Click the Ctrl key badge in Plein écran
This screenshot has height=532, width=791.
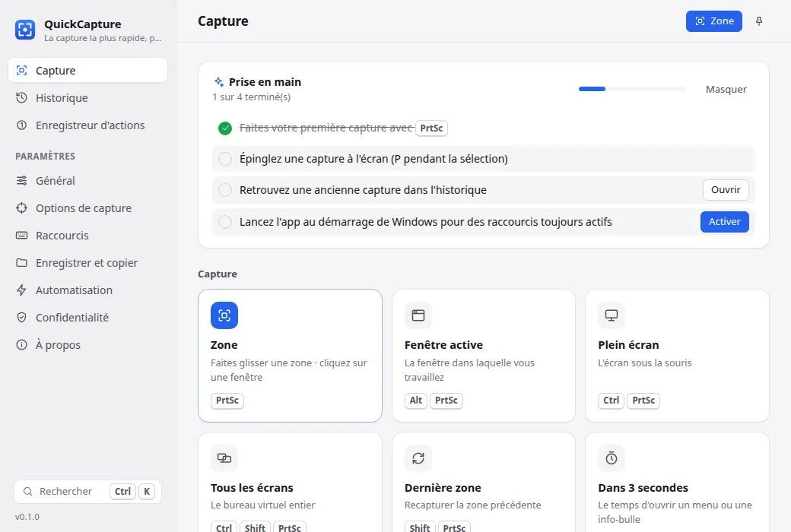(x=611, y=401)
